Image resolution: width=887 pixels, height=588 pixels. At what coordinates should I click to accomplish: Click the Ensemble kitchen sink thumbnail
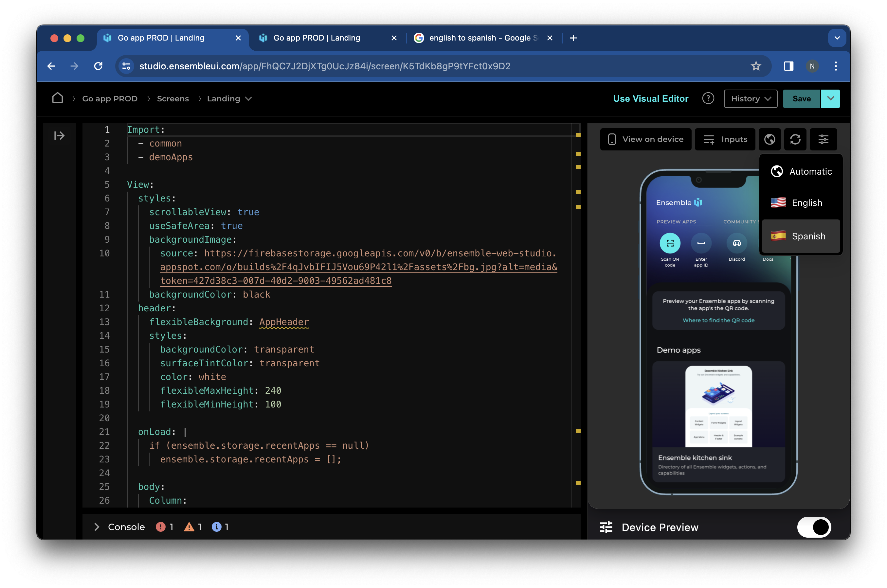[x=718, y=406]
